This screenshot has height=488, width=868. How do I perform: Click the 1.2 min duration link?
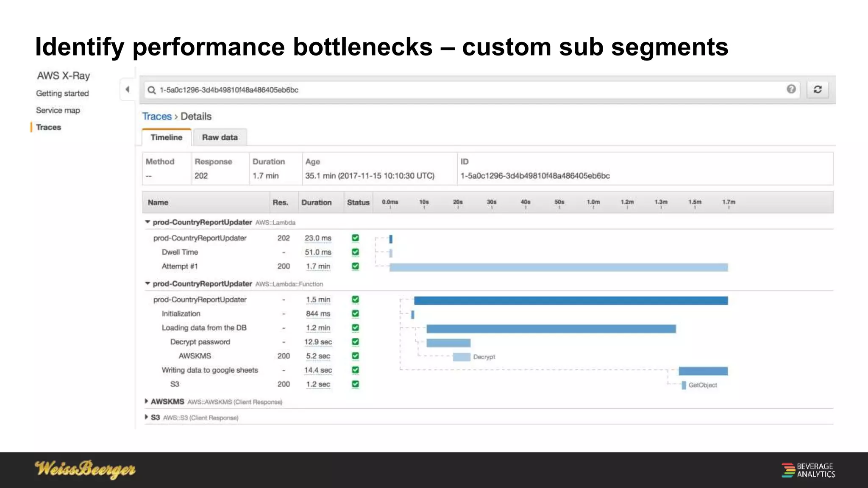pos(318,327)
